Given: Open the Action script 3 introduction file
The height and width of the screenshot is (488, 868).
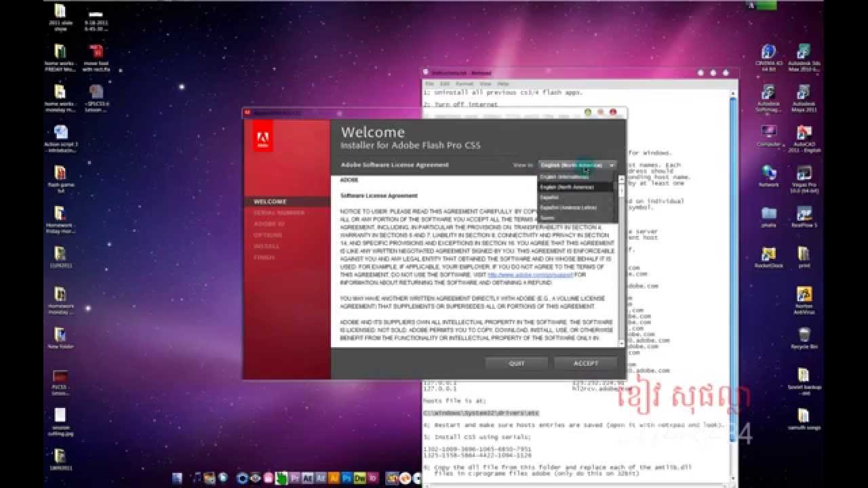Looking at the screenshot, I should click(60, 138).
